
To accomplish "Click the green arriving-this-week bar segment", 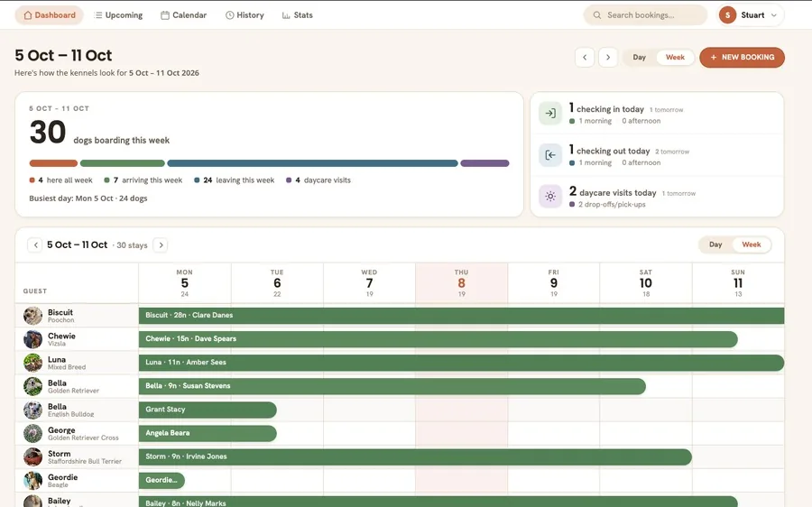I will click(122, 163).
